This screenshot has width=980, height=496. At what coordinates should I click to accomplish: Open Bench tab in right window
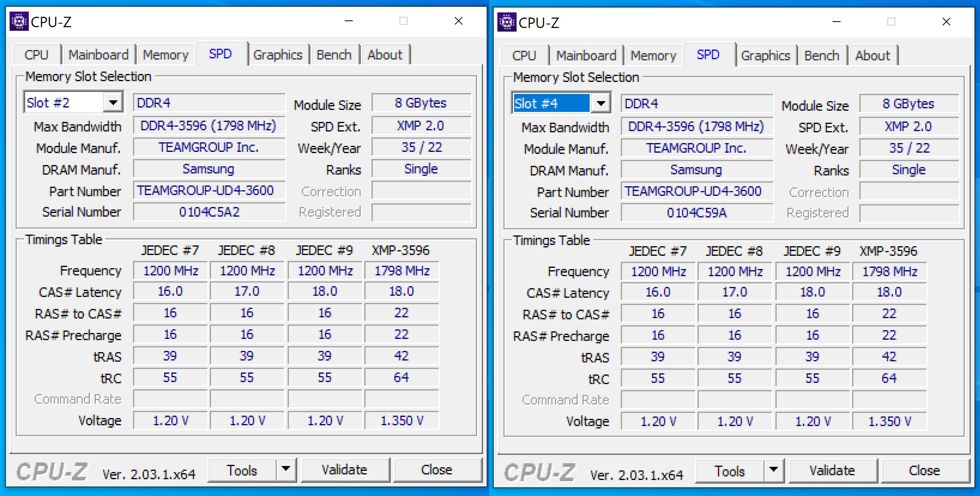coord(822,56)
